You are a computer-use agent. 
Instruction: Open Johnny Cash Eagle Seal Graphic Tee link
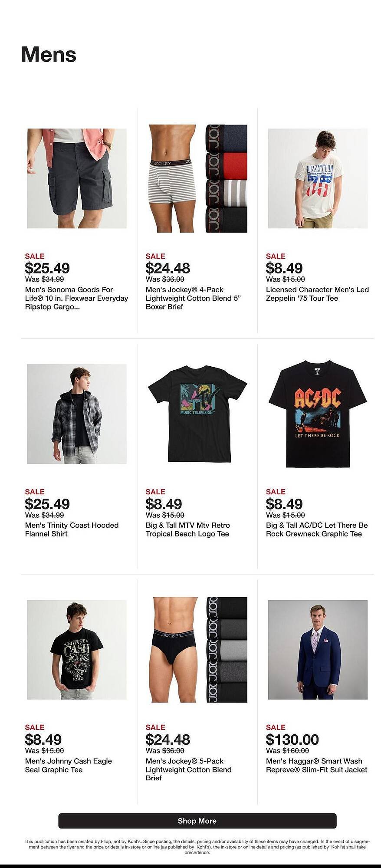pos(68,765)
